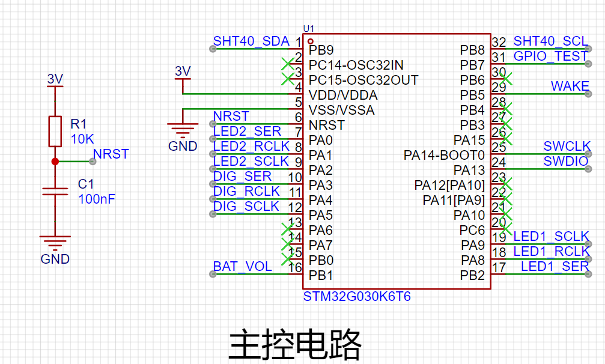Image resolution: width=605 pixels, height=364 pixels.
Task: Click the PB5 pin name
Action: pyautogui.click(x=472, y=96)
